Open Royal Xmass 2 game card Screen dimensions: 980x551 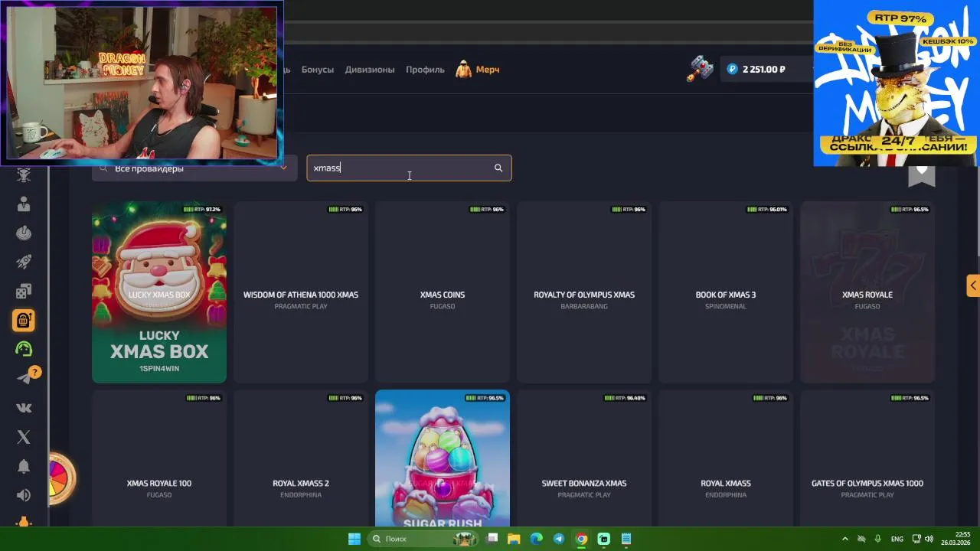pyautogui.click(x=301, y=459)
